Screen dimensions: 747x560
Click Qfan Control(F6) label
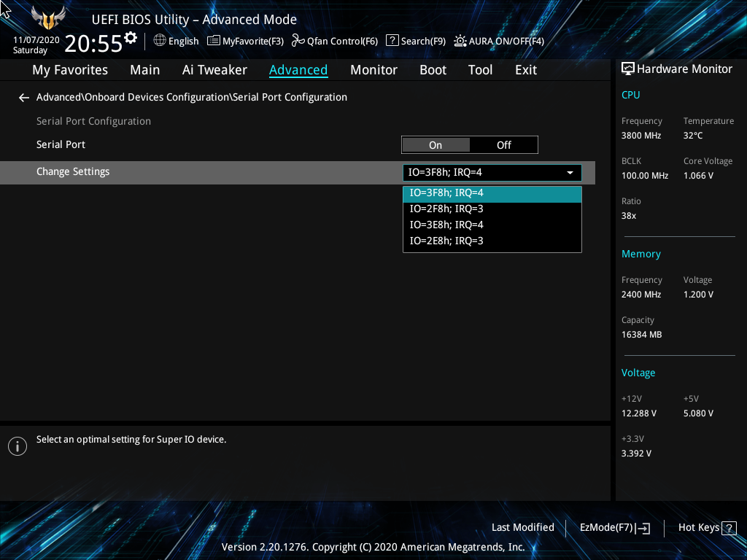(342, 41)
